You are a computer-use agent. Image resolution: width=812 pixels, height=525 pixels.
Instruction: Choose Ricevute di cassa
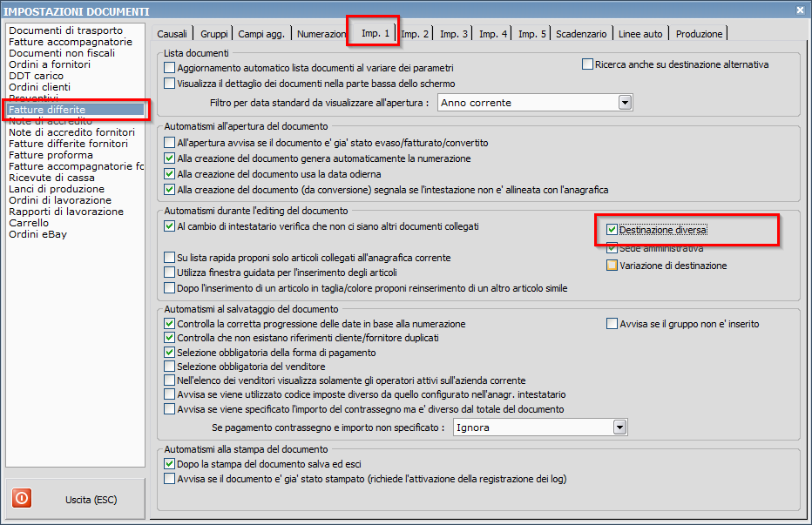pos(51,178)
